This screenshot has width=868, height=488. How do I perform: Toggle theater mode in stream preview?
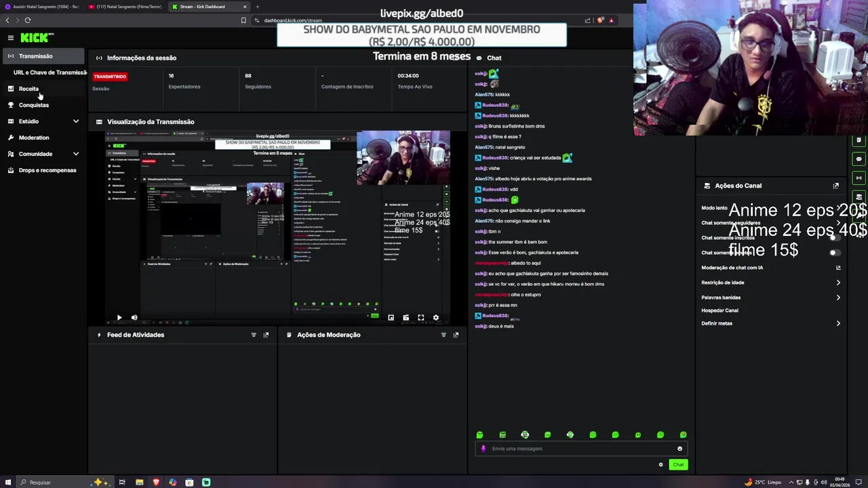click(406, 317)
